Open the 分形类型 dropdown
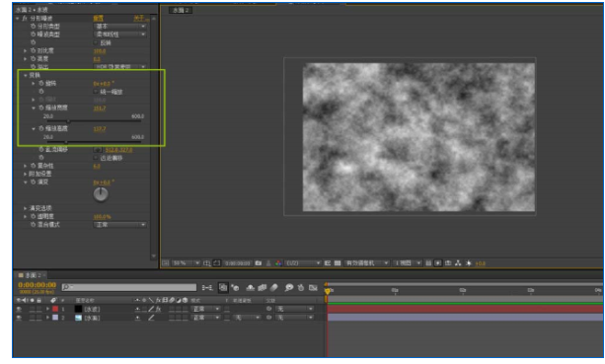Screen dimensions: 605x364 [120, 27]
